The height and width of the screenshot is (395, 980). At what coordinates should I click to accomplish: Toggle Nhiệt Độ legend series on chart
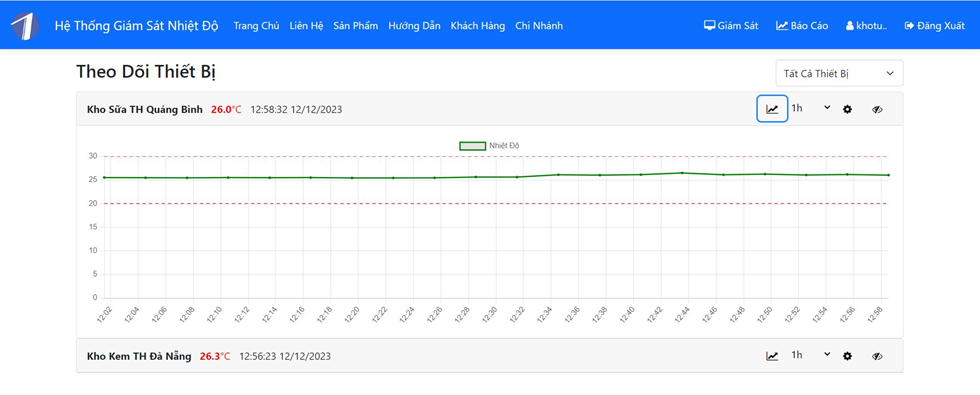click(489, 146)
